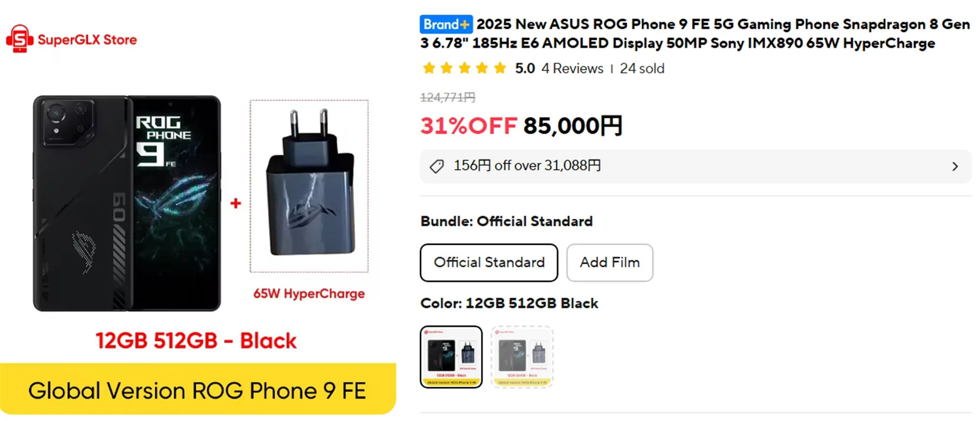Open the 156円 off over 31,088円 coupon row
Image resolution: width=980 pixels, height=421 pixels.
[527, 166]
